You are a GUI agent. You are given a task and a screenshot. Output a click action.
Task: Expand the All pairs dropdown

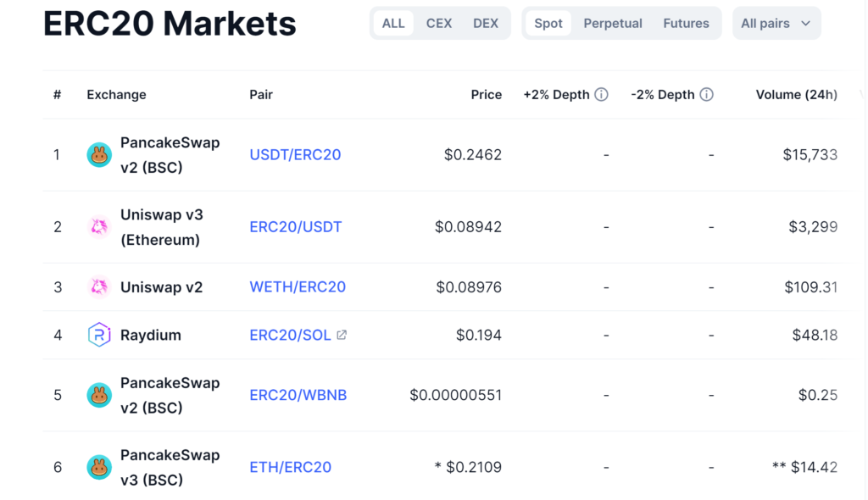click(776, 24)
